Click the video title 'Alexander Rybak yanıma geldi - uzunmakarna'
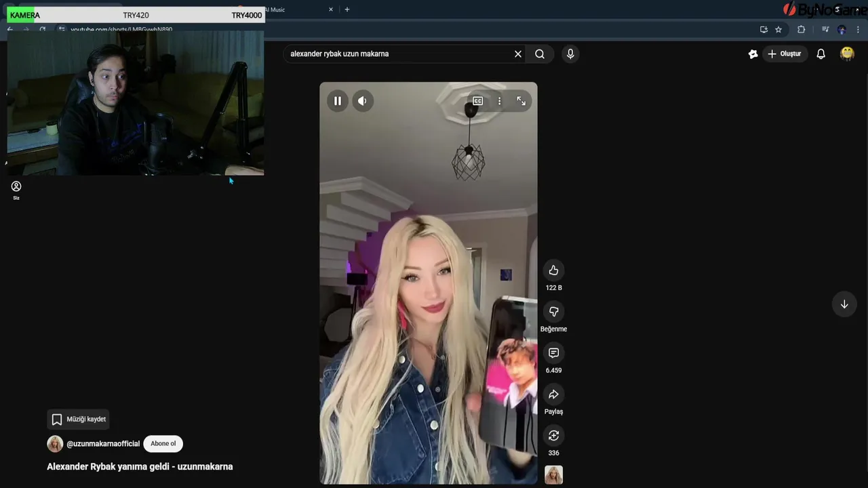This screenshot has width=868, height=488. click(x=140, y=466)
